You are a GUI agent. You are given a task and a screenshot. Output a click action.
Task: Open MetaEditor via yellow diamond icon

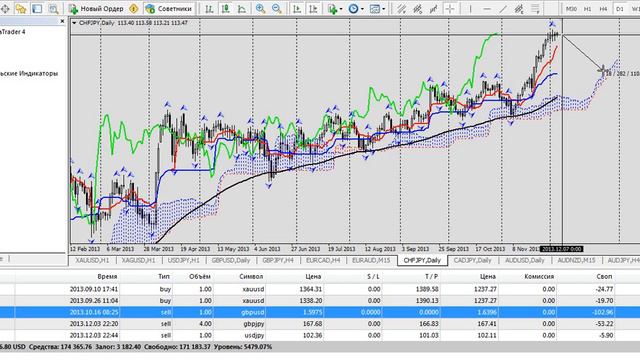[x=133, y=9]
